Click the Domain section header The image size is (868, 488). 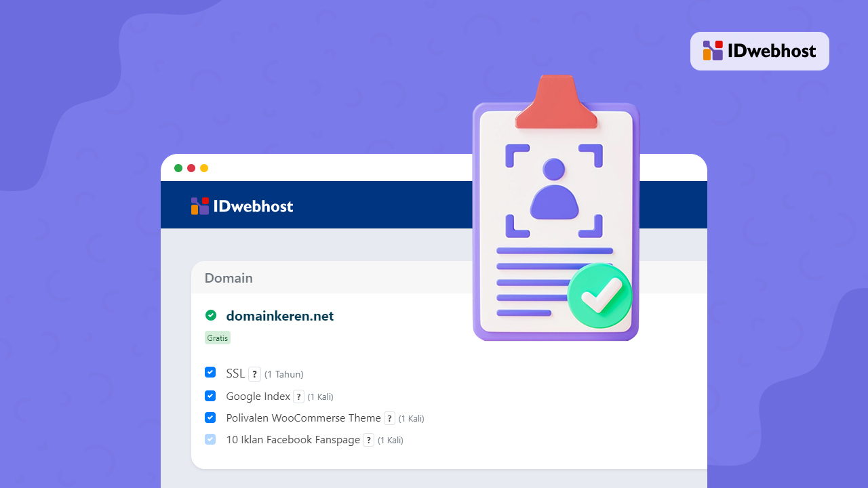(x=229, y=278)
